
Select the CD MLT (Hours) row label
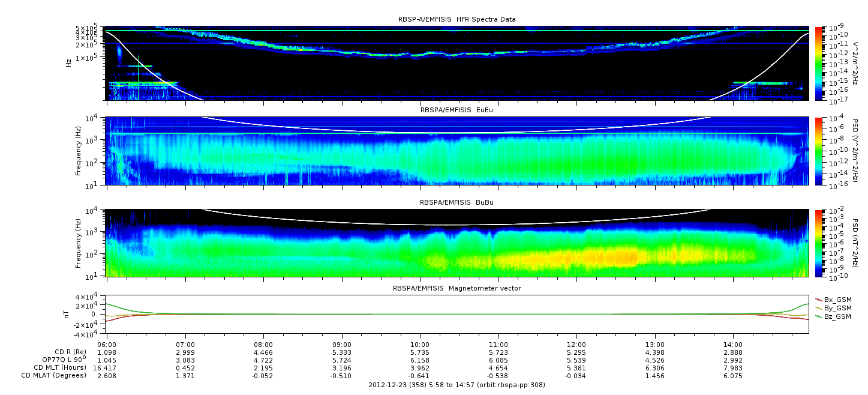(60, 367)
